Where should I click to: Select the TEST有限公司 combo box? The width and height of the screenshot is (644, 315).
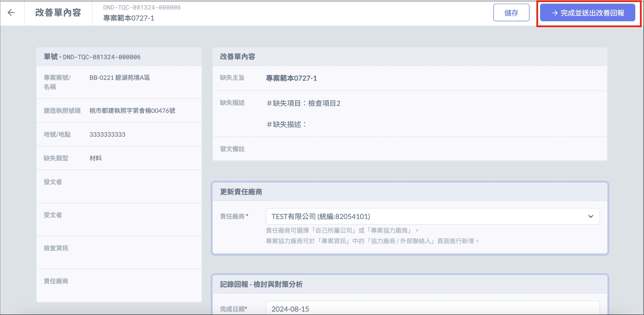(419, 216)
